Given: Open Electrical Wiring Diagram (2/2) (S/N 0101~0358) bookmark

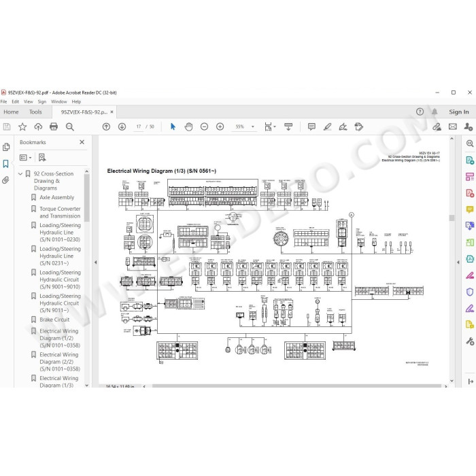Looking at the screenshot, I should 60,362.
